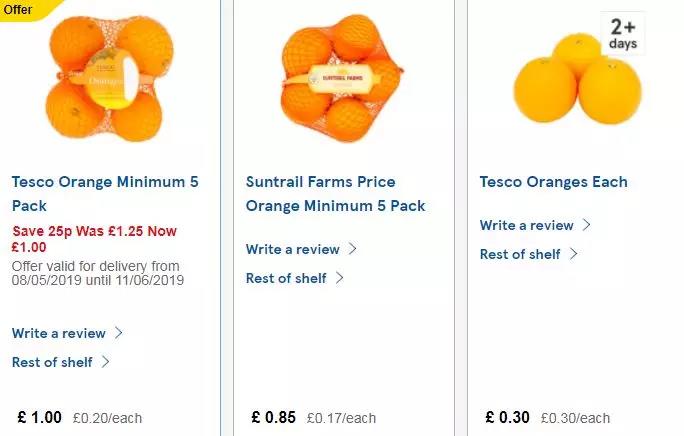View rest of shelf for Tesco Oranges Each

pos(520,254)
